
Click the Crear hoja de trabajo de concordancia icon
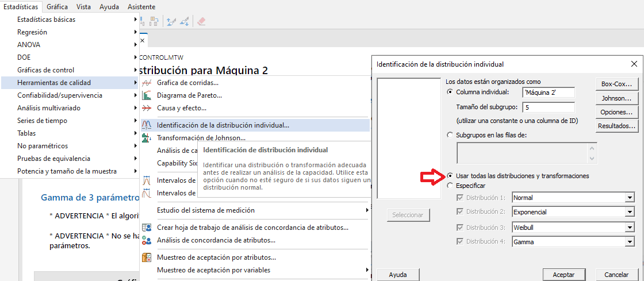coord(147,228)
